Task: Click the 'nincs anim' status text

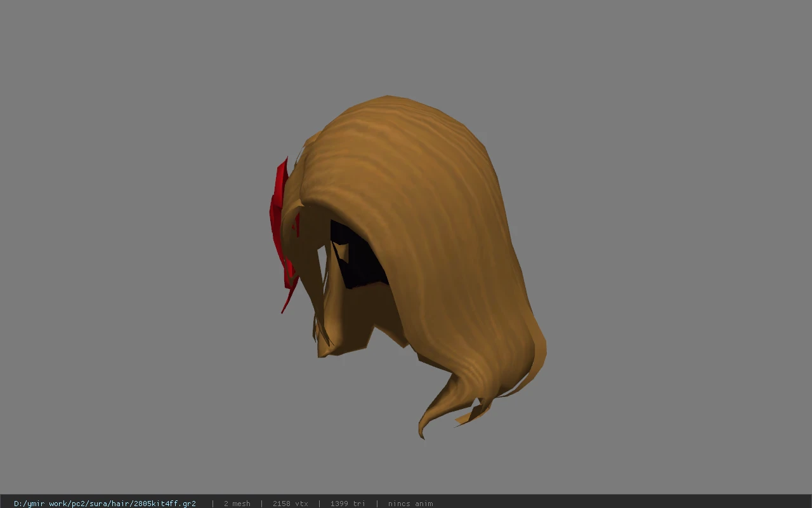Action: 410,504
